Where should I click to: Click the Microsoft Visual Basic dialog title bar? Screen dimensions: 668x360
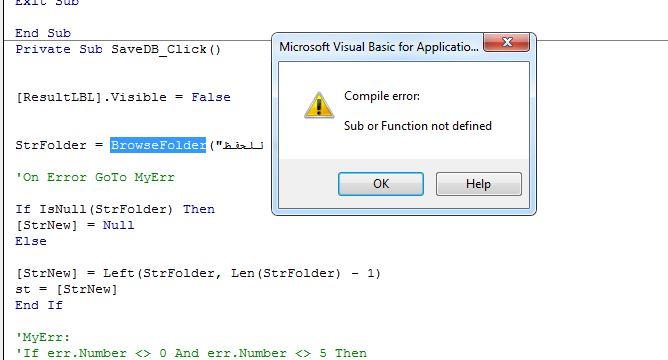pyautogui.click(x=379, y=46)
